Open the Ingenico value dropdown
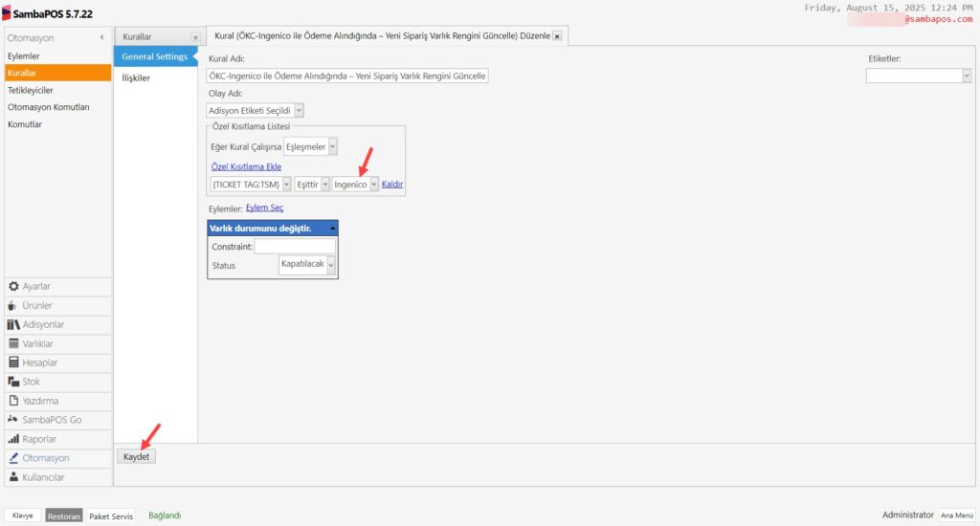 tap(374, 185)
